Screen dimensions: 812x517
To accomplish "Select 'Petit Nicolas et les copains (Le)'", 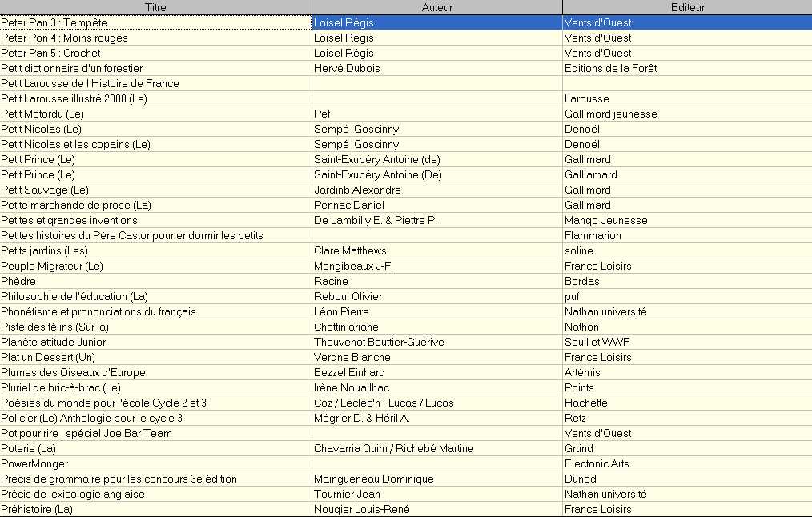I will [x=75, y=144].
